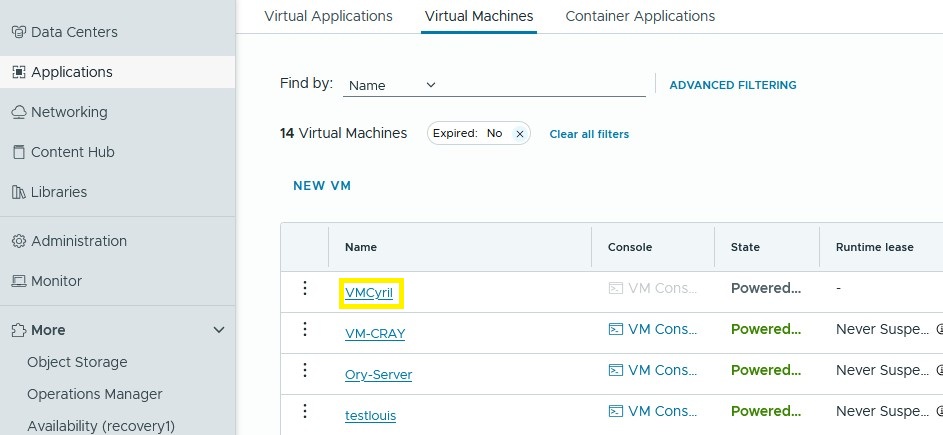
Task: Switch to the Container Applications tab
Action: click(640, 16)
